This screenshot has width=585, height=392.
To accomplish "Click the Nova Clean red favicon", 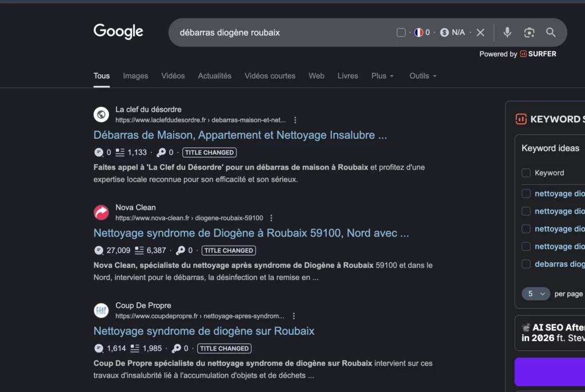I will click(x=101, y=213).
